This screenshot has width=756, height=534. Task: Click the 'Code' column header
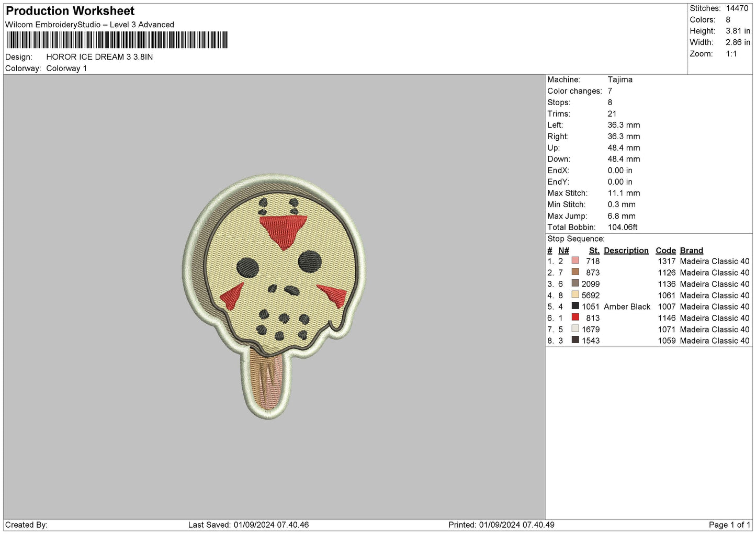pos(665,251)
